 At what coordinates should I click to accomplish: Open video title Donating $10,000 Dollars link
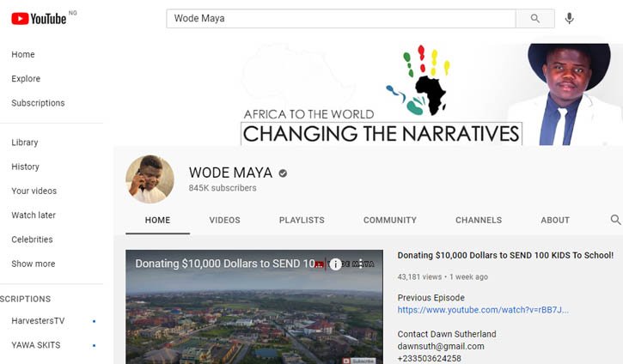(x=505, y=255)
